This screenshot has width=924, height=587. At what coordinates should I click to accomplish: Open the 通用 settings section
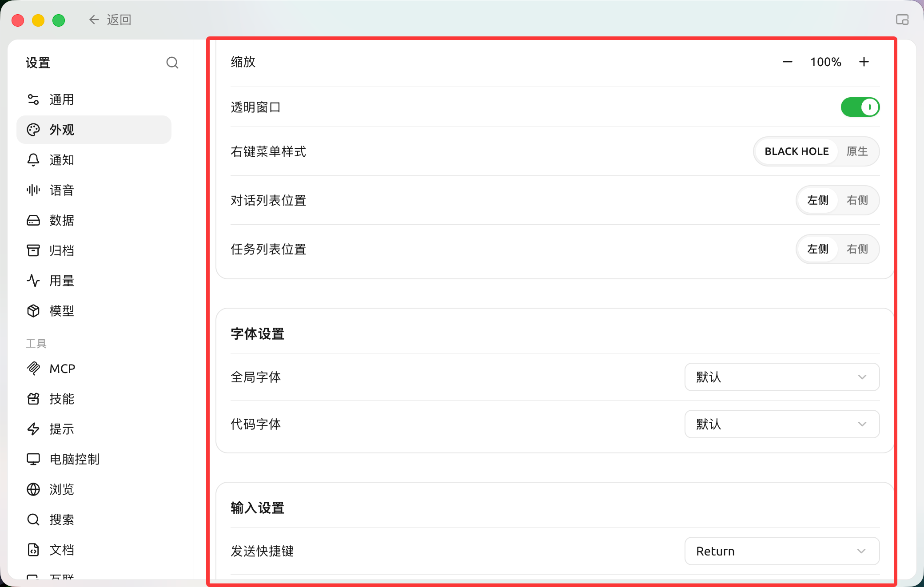point(94,99)
